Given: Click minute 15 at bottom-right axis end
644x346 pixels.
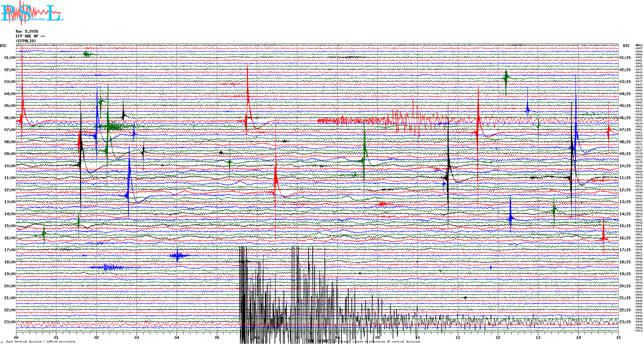Looking at the screenshot, I should coord(618,337).
